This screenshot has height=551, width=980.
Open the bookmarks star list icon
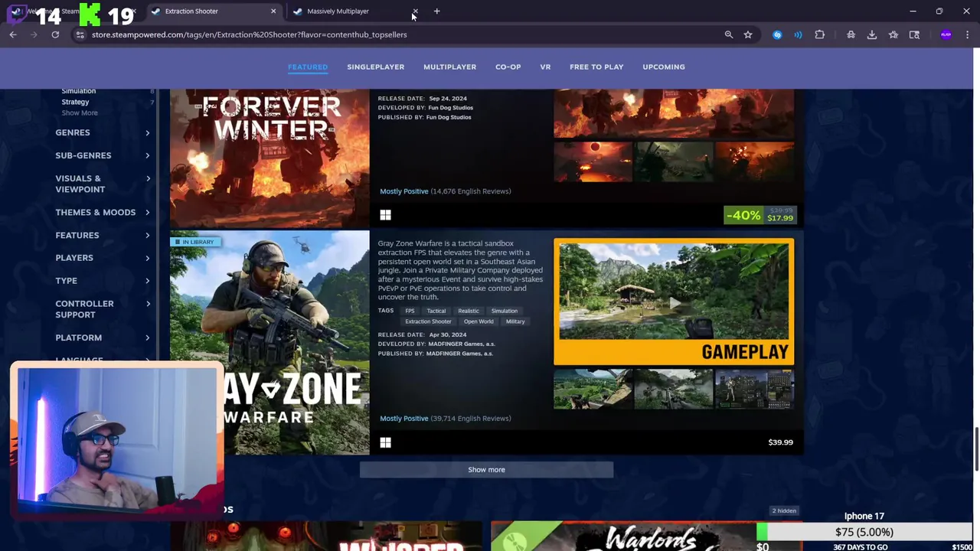(x=893, y=34)
